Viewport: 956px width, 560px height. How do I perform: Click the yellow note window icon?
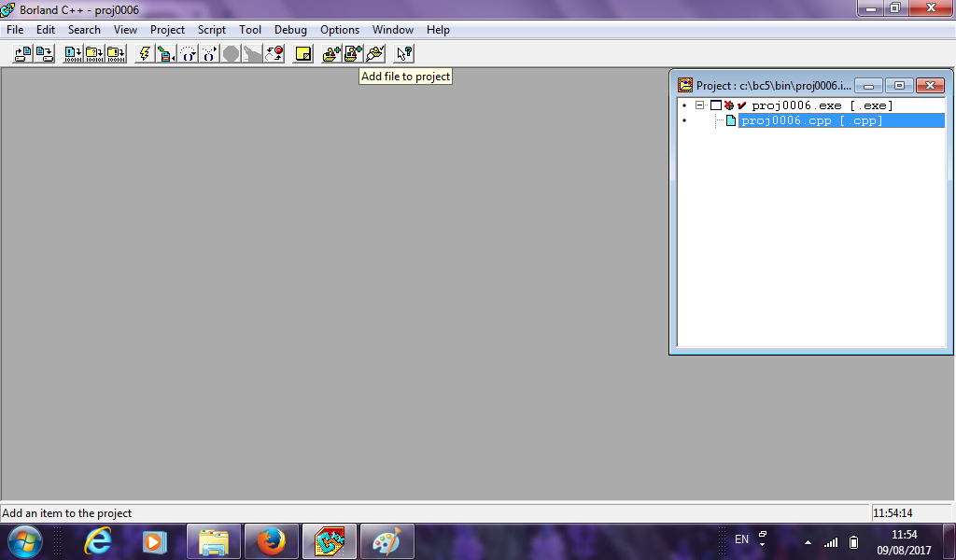303,53
